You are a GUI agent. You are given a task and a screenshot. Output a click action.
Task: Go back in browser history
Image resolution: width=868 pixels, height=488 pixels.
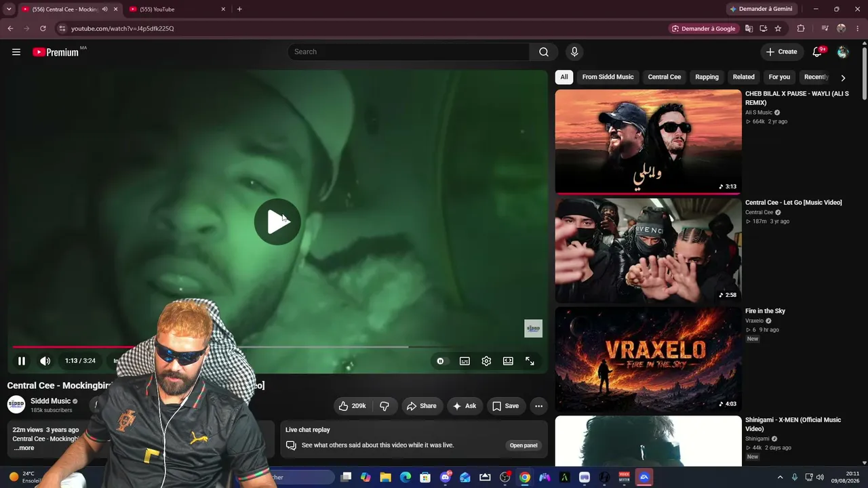(10, 28)
